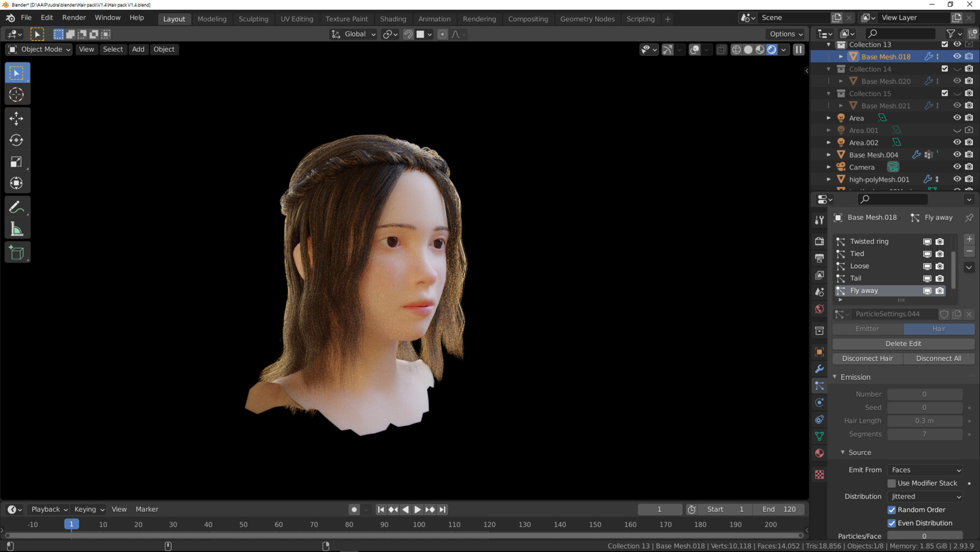Open the Physics properties tab

819,402
